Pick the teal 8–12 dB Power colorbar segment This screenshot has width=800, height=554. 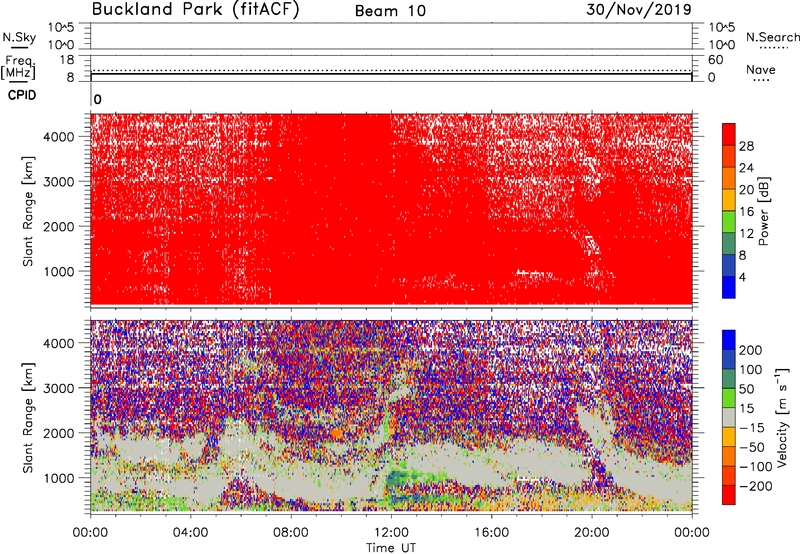click(x=729, y=243)
